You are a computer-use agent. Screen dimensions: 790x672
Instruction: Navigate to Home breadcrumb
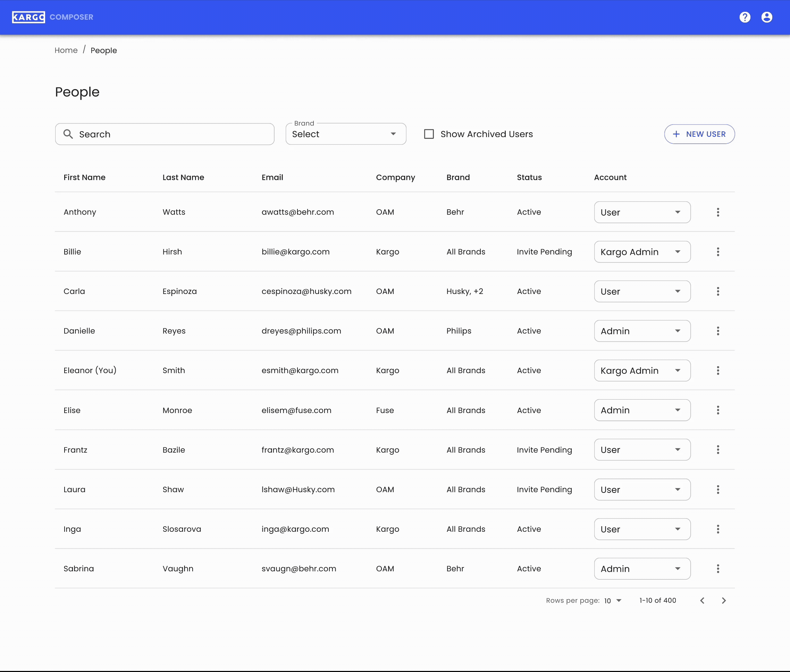coord(66,50)
